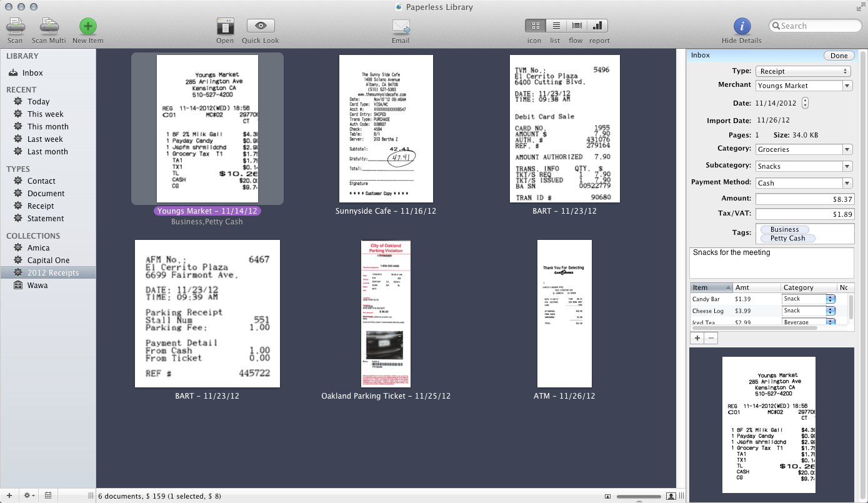Select the ATM receipt thumbnail
The width and height of the screenshot is (868, 503).
click(x=564, y=314)
